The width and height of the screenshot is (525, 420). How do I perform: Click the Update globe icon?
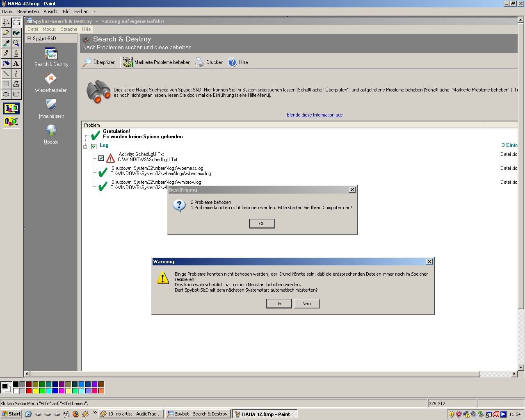51,131
